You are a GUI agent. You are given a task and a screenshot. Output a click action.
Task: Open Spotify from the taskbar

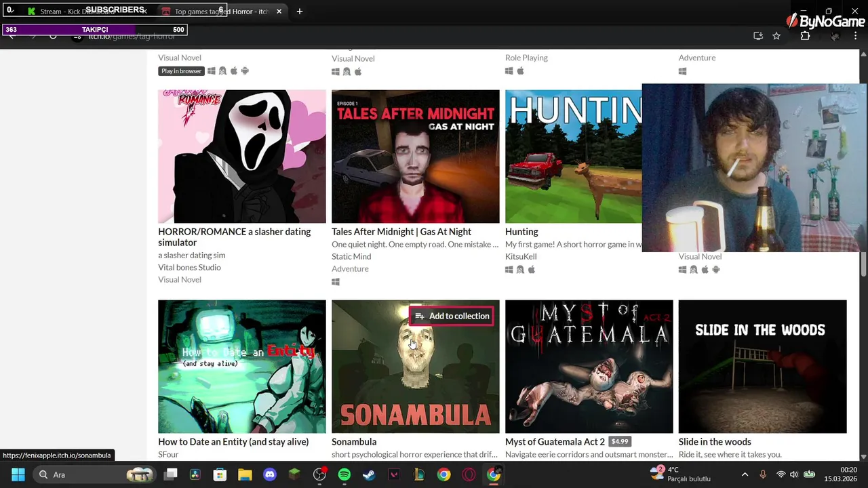tap(344, 474)
